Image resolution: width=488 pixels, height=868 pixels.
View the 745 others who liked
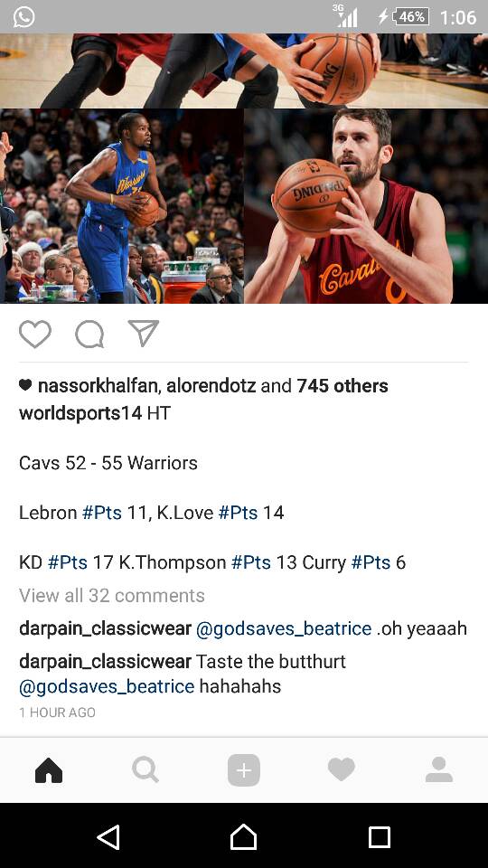point(343,386)
